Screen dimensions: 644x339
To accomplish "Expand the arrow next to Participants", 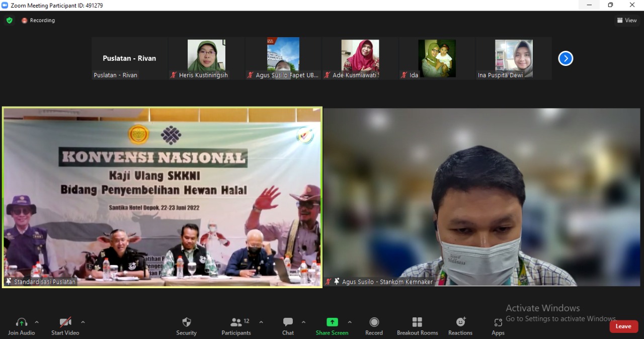I will [x=261, y=322].
